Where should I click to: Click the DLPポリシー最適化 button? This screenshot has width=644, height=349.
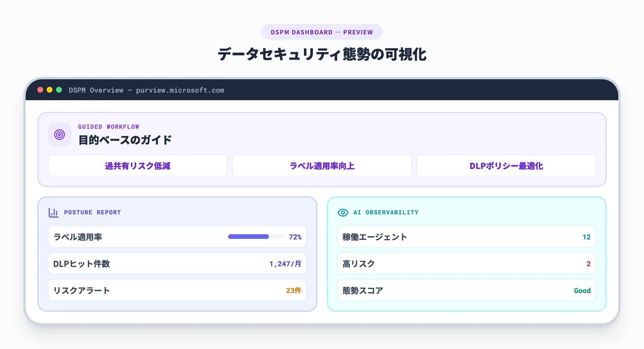506,165
